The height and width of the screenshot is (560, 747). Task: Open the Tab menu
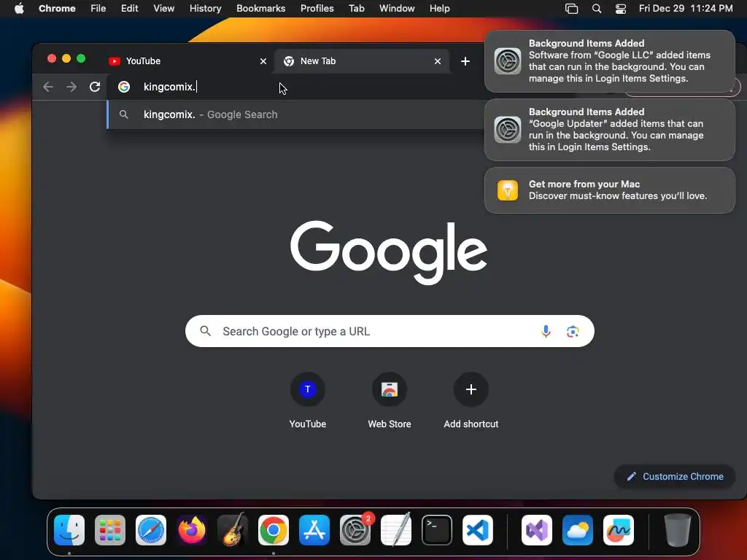[356, 8]
